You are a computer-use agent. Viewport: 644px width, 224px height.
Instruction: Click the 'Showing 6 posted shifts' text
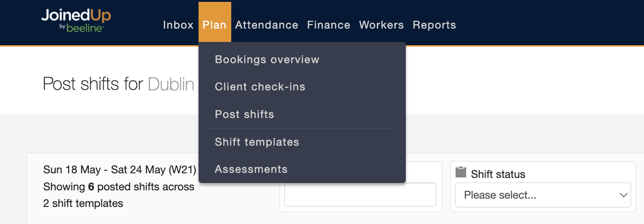tap(118, 187)
